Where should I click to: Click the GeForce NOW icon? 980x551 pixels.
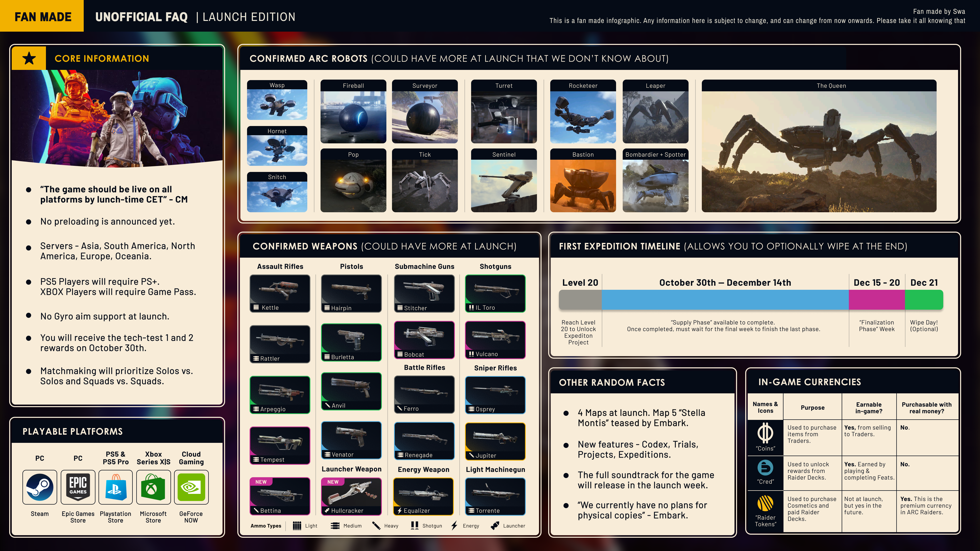191,487
